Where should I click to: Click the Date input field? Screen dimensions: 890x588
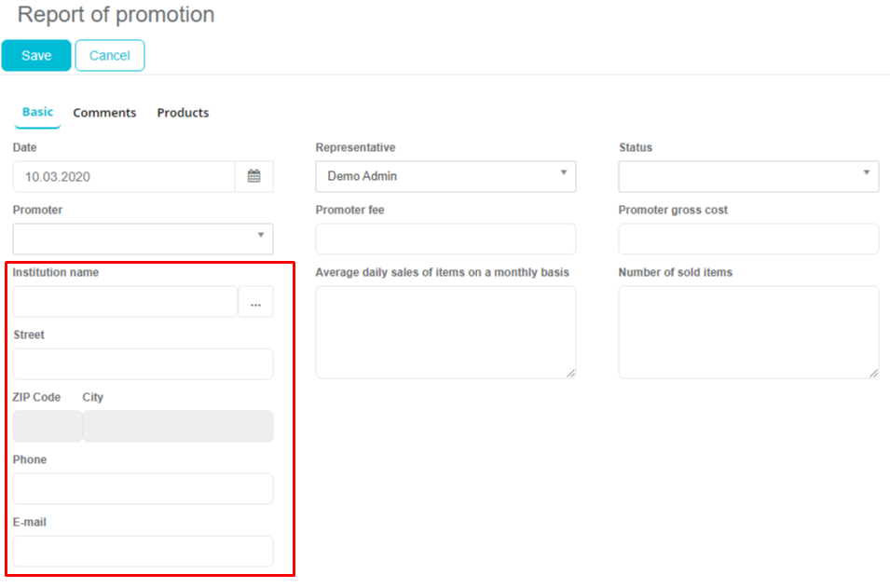[x=123, y=176]
